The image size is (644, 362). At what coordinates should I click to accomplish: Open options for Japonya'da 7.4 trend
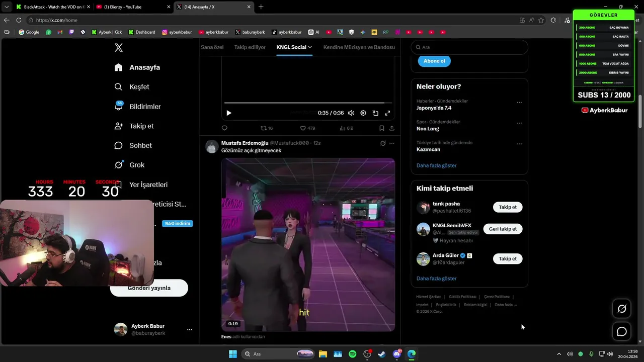pyautogui.click(x=519, y=102)
